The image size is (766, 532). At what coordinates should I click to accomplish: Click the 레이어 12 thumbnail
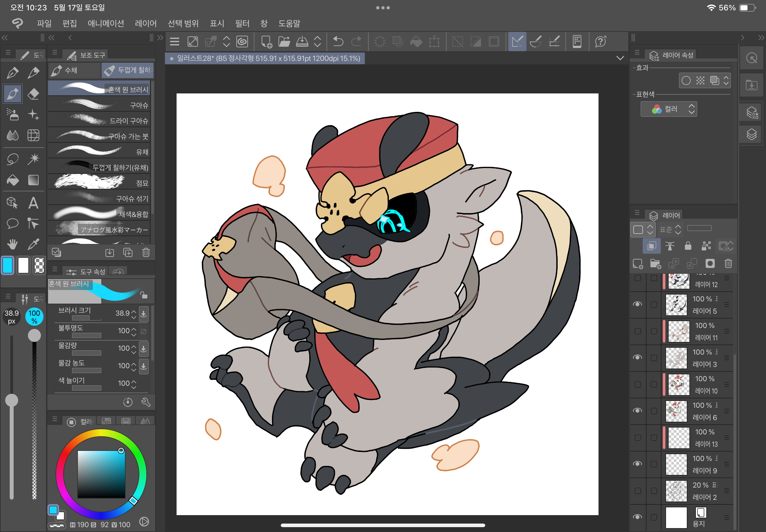679,281
